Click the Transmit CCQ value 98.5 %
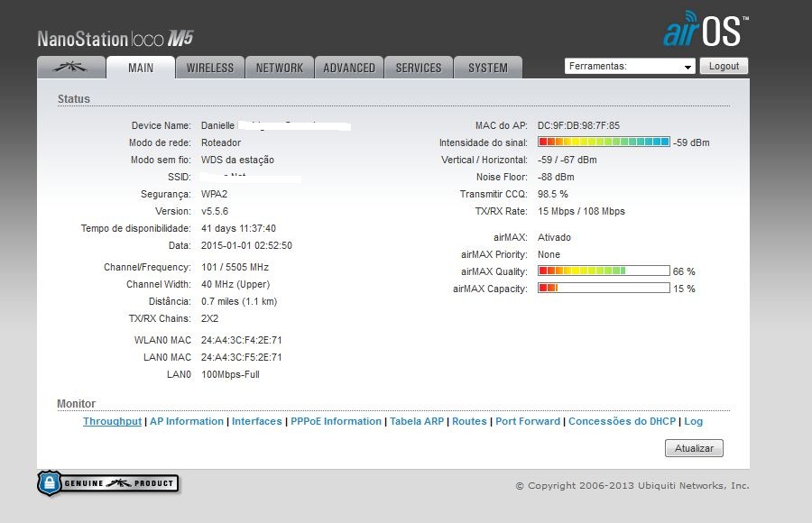The height and width of the screenshot is (523, 812). (552, 194)
